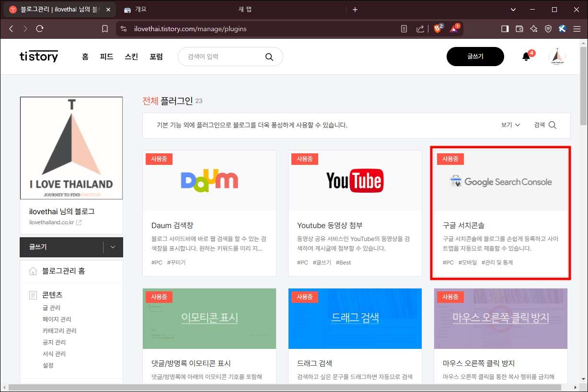Click the browser back arrow

11,29
